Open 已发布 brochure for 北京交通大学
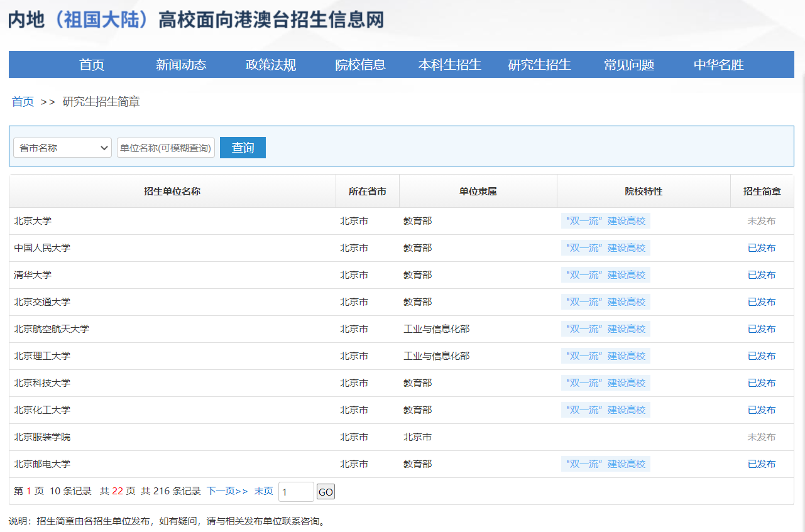 [x=762, y=302]
